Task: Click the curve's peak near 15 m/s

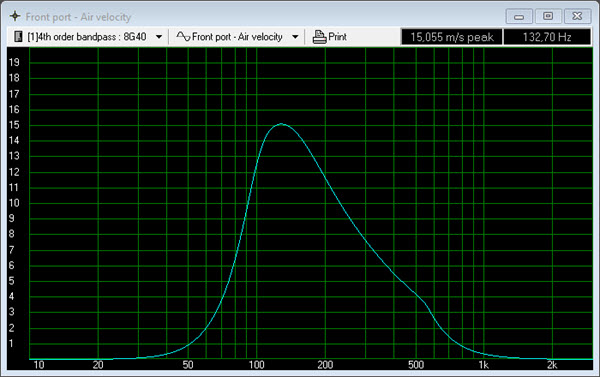Action: coord(281,124)
